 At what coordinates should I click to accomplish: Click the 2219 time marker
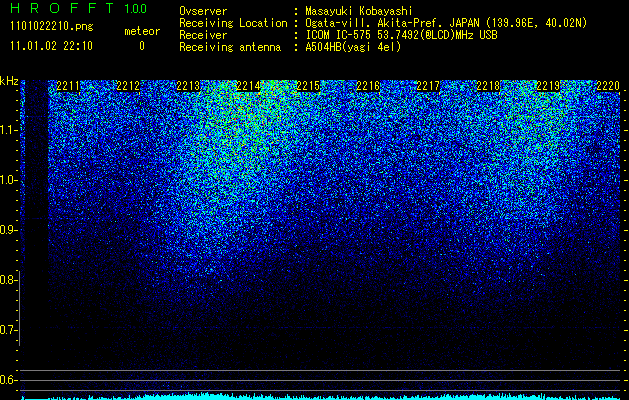(x=548, y=86)
